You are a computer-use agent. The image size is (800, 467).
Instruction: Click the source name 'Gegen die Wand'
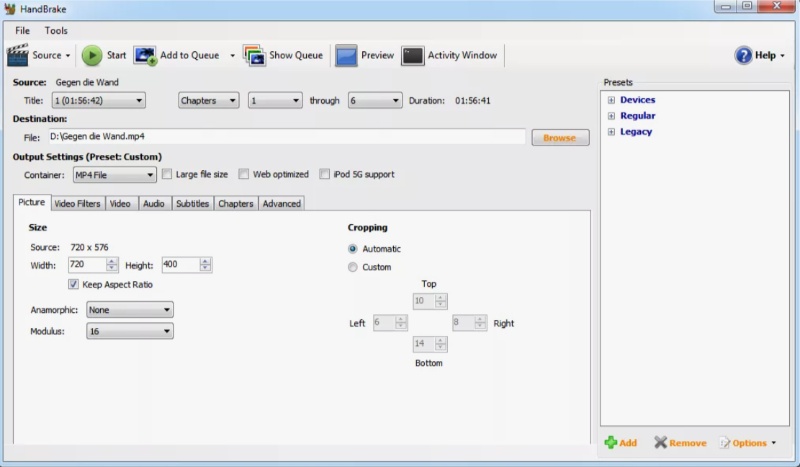tap(87, 82)
